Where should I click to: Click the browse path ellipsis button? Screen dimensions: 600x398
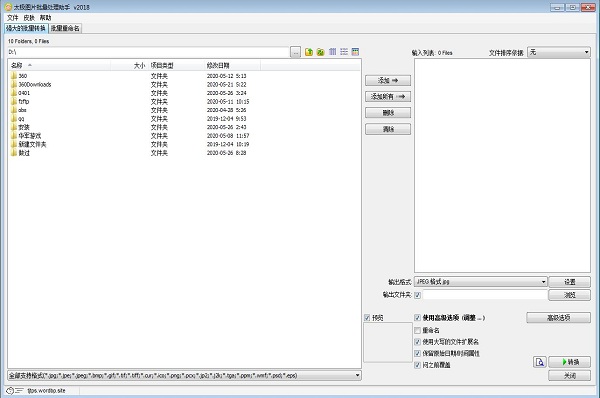295,52
